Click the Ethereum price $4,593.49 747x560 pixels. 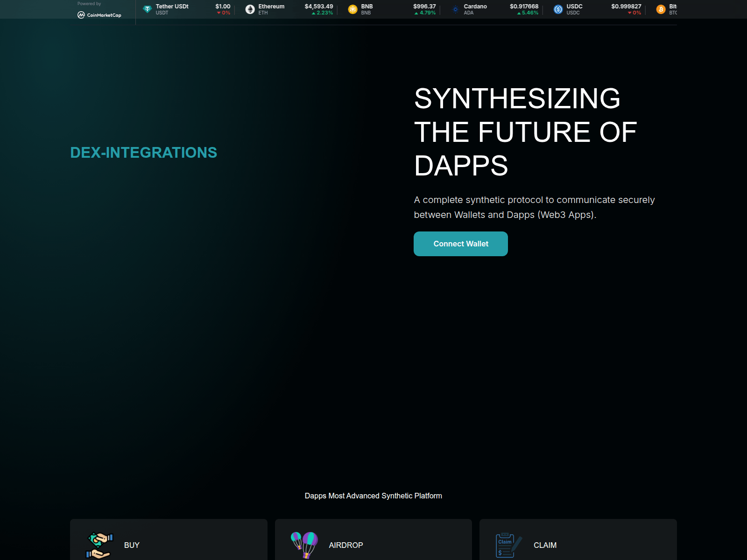(319, 7)
